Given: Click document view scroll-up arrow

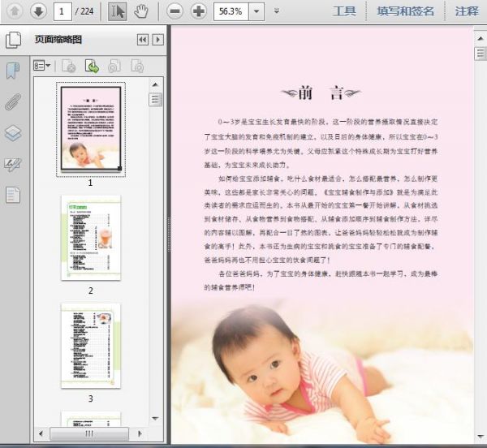Looking at the screenshot, I should 481,38.
